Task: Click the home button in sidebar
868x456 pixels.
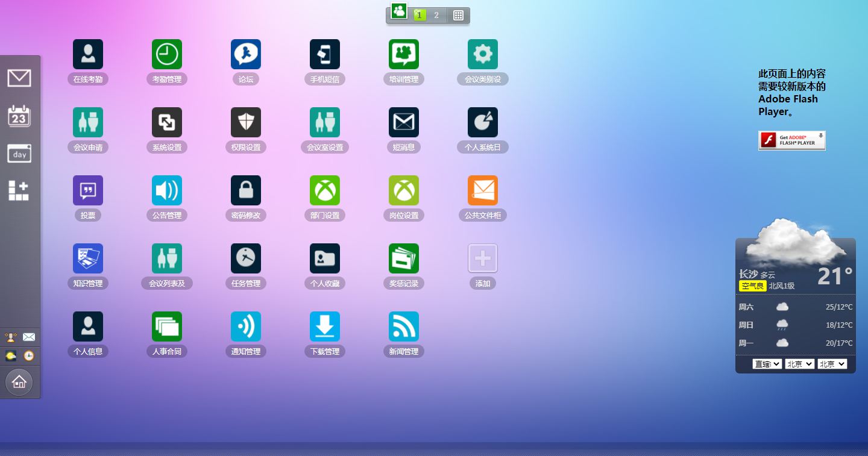Action: pos(19,382)
